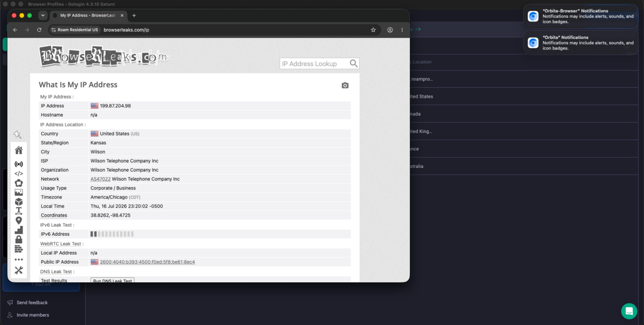The height and width of the screenshot is (325, 644).
Task: Click Send feedback in Gologin sidebar
Action: point(32,303)
